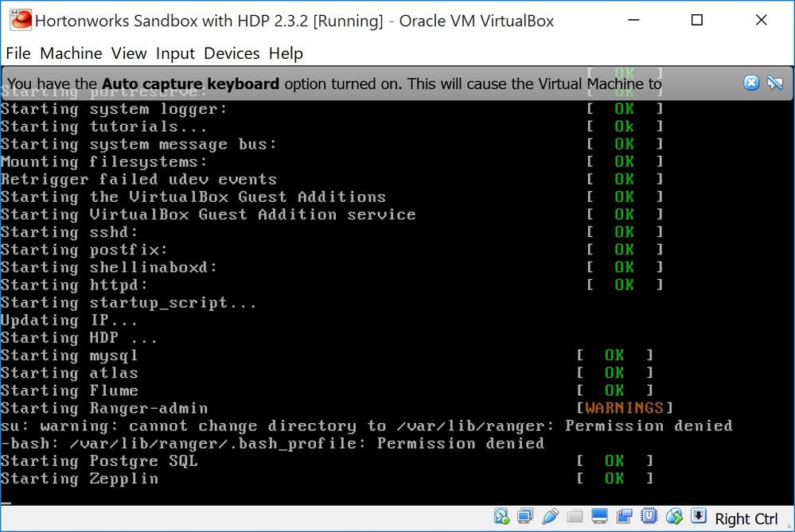Expand the View menu
This screenshot has height=532, width=795.
click(129, 53)
